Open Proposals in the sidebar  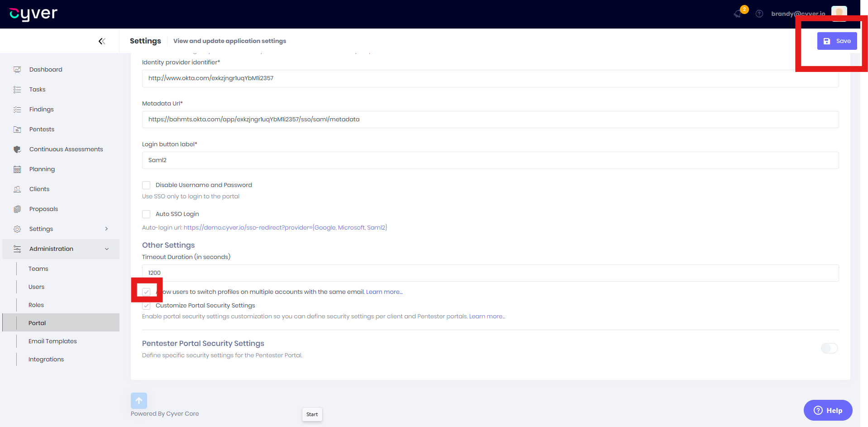[44, 209]
